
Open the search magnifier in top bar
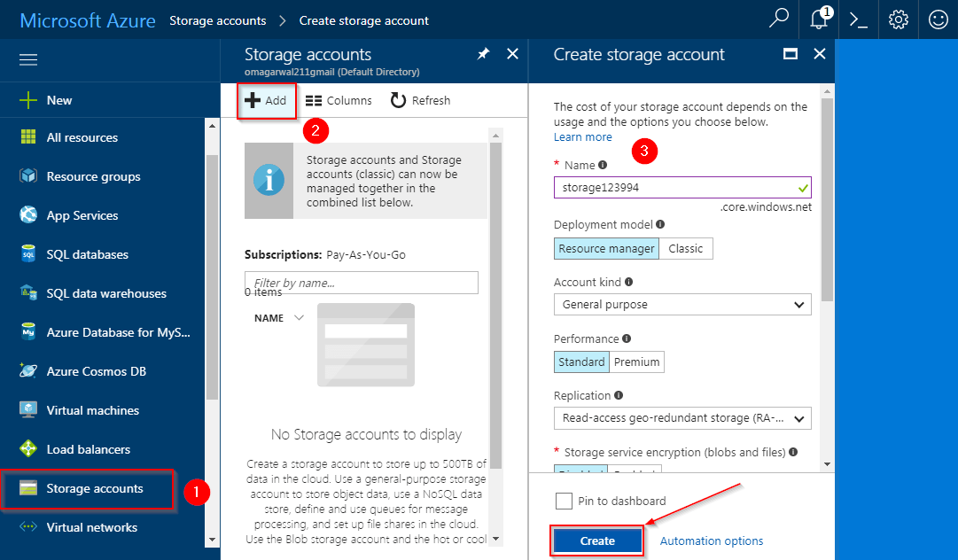click(x=778, y=19)
